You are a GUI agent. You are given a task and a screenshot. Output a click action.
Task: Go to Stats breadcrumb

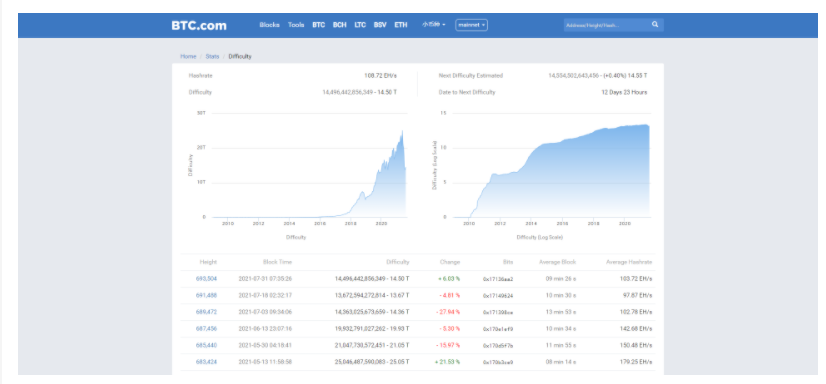[x=212, y=56]
